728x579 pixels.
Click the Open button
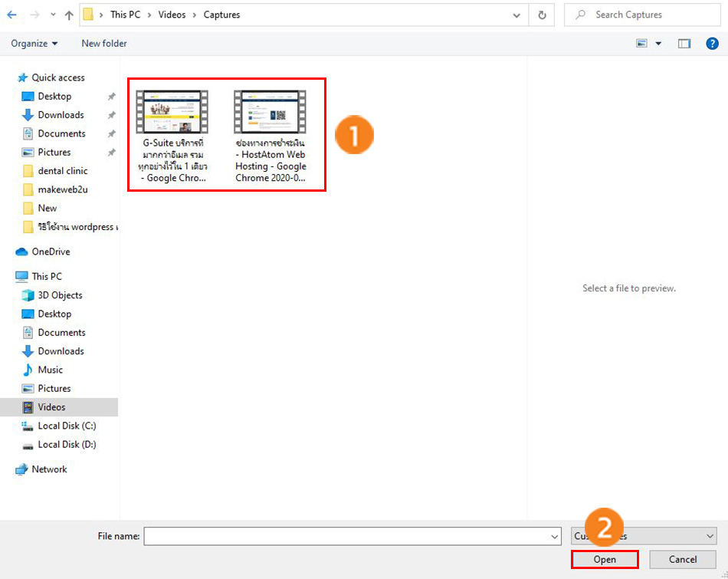605,560
